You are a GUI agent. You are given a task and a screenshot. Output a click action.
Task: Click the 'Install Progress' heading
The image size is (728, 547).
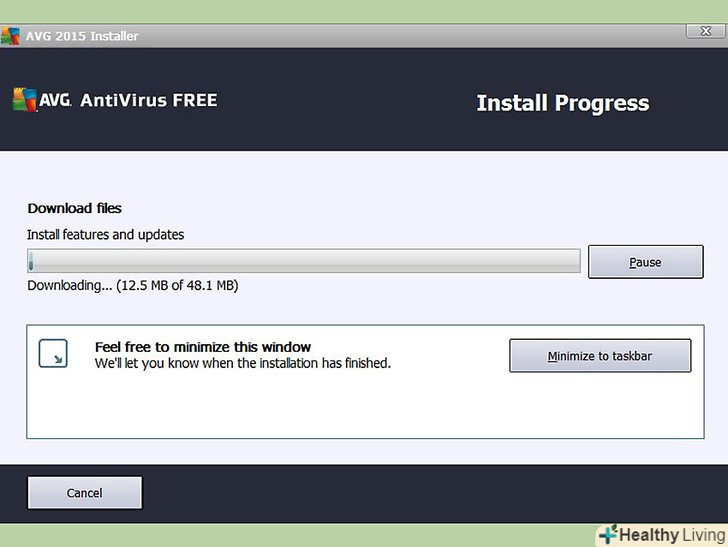point(563,103)
